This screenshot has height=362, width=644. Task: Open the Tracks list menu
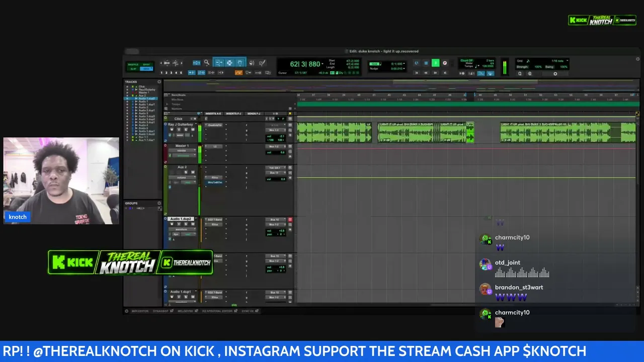coord(159,82)
